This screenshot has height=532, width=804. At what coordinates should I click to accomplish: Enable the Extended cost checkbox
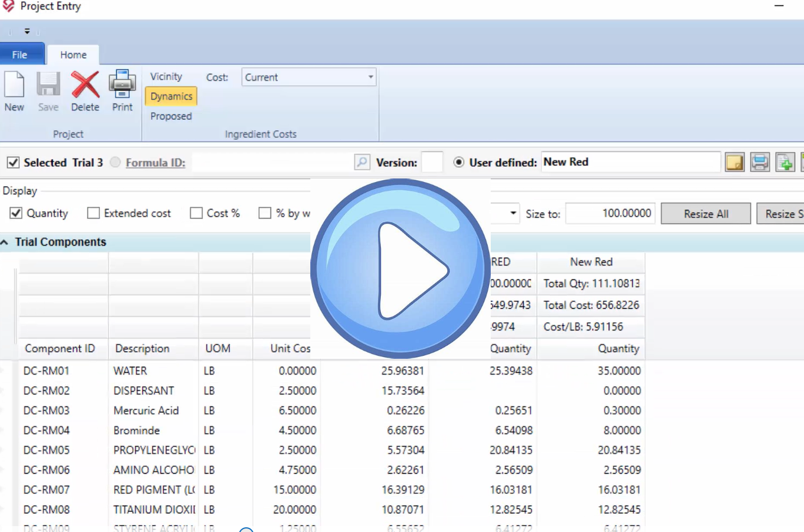(x=93, y=213)
